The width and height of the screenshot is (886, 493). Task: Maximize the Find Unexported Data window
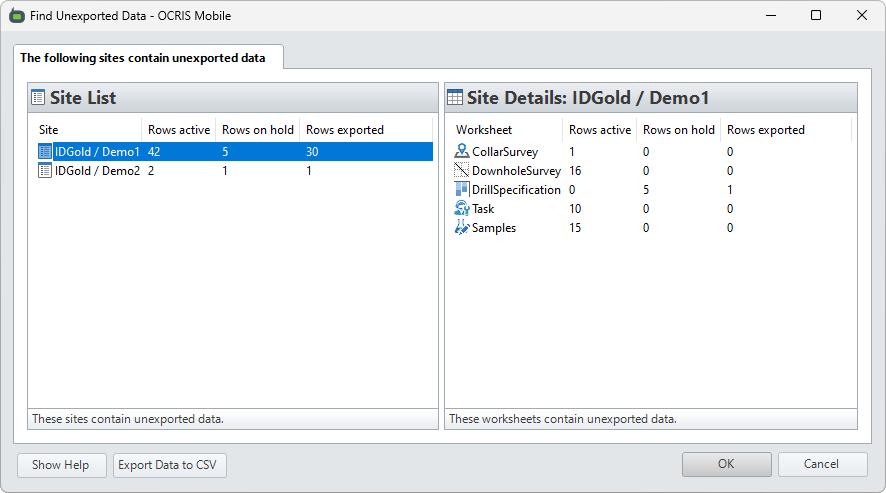pos(816,15)
